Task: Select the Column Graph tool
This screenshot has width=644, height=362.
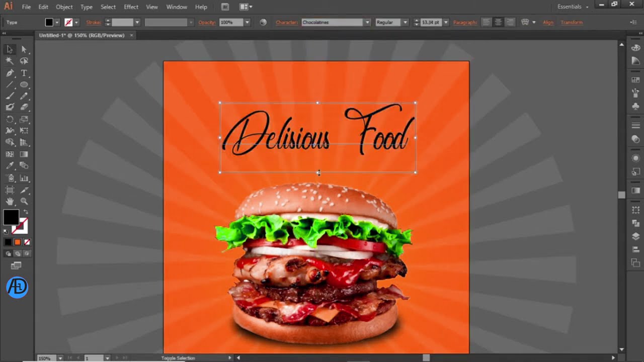Action: [x=24, y=178]
